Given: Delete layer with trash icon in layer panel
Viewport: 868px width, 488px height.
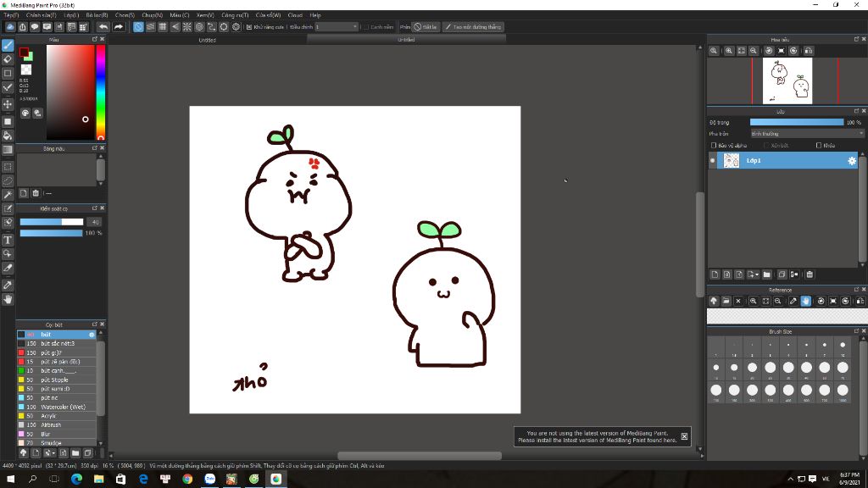Looking at the screenshot, I should [810, 274].
